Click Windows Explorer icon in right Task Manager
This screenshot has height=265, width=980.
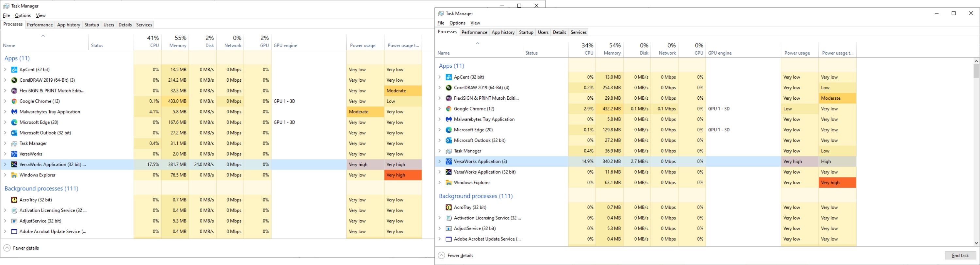click(449, 183)
